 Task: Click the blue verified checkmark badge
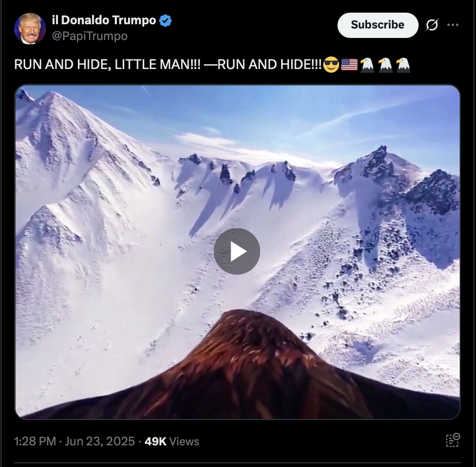165,21
